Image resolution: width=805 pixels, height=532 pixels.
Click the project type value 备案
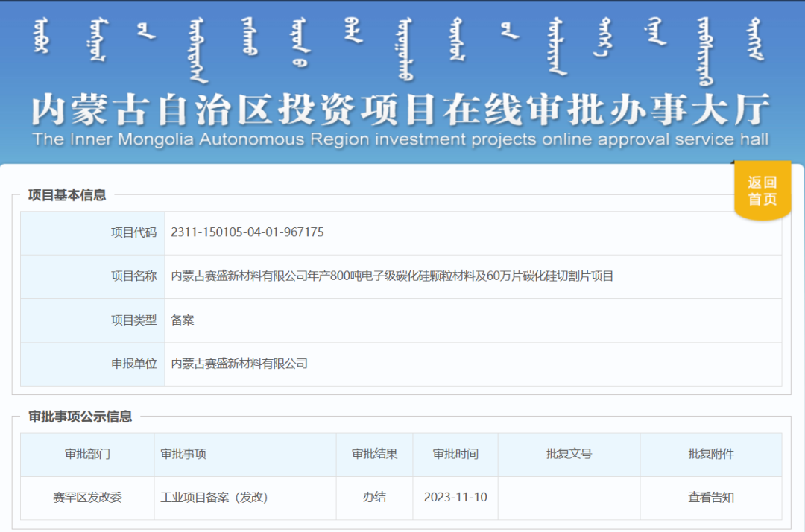point(183,320)
